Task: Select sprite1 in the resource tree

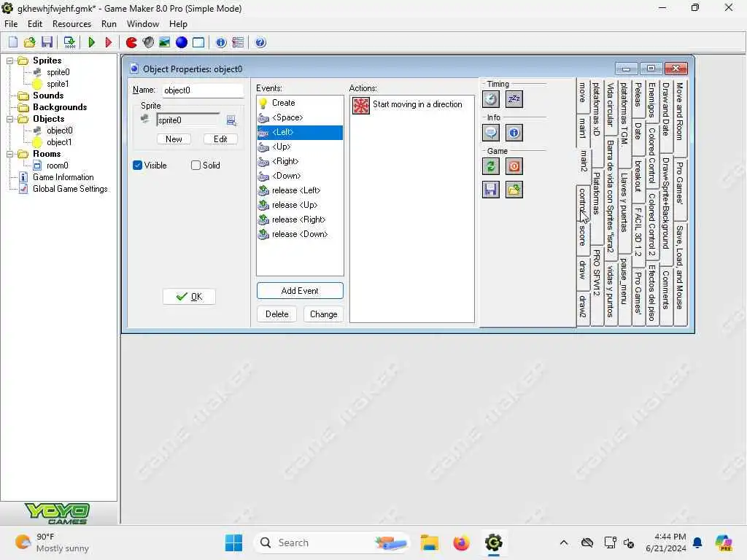Action: 58,84
